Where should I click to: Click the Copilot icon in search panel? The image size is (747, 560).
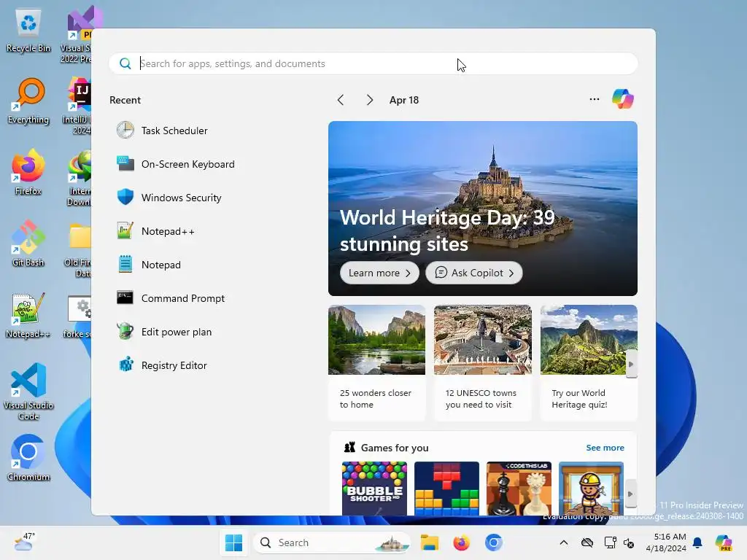623,99
